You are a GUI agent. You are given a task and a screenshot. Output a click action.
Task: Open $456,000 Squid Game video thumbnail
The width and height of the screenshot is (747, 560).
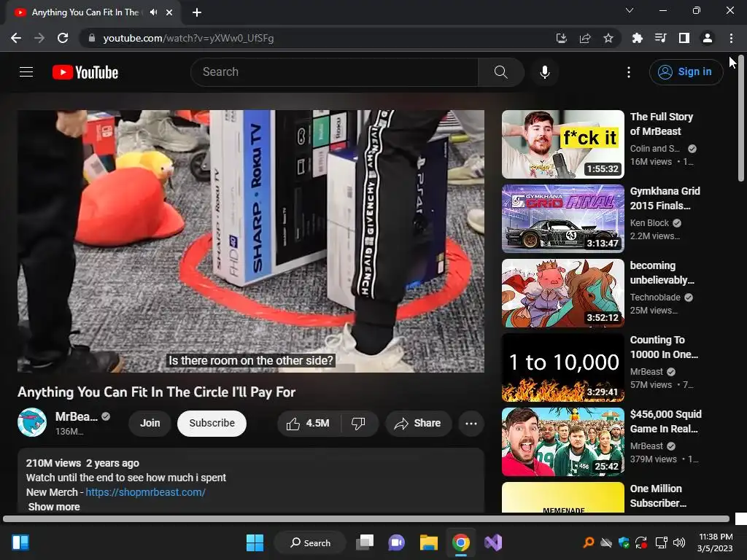tap(563, 441)
